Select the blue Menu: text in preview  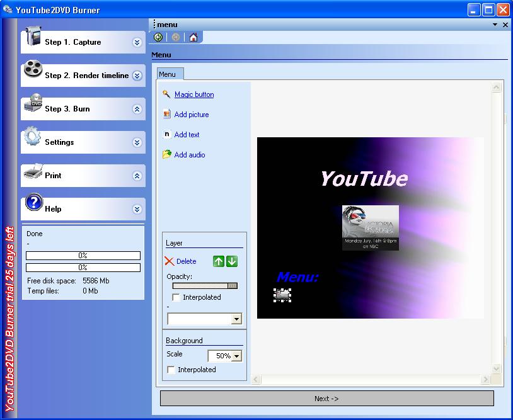point(297,277)
